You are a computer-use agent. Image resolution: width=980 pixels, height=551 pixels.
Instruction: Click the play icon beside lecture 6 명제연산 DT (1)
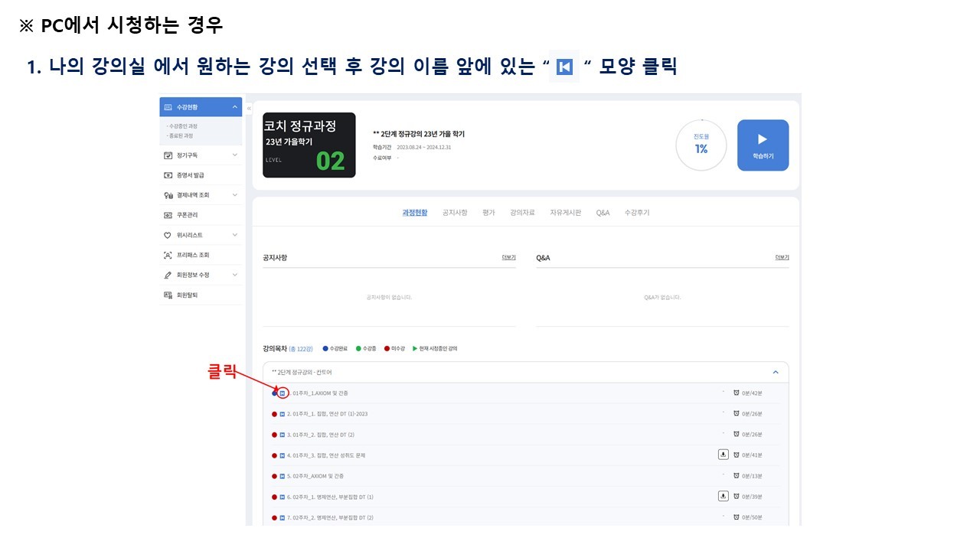coord(283,497)
